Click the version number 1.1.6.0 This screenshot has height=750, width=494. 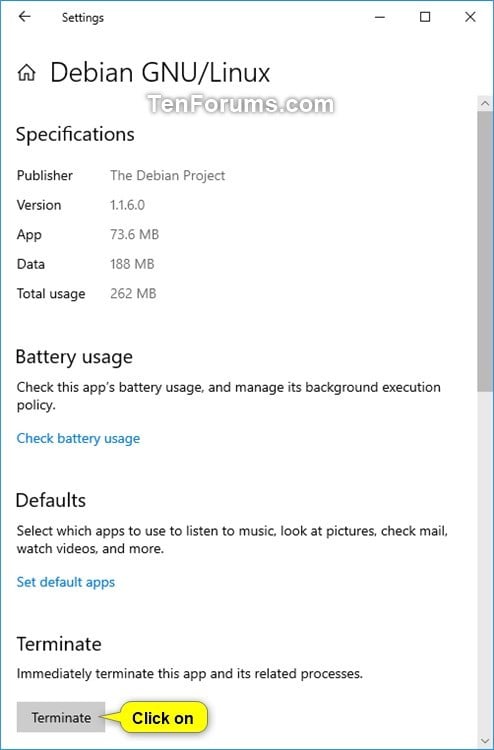(x=127, y=205)
